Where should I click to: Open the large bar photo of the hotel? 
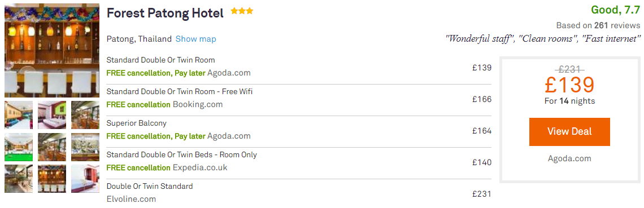coord(52,50)
